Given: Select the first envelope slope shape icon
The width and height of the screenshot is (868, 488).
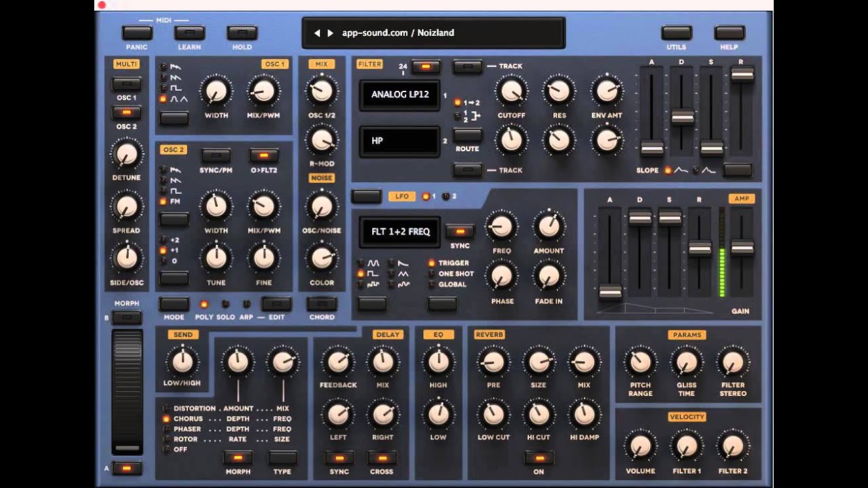Looking at the screenshot, I should 680,170.
